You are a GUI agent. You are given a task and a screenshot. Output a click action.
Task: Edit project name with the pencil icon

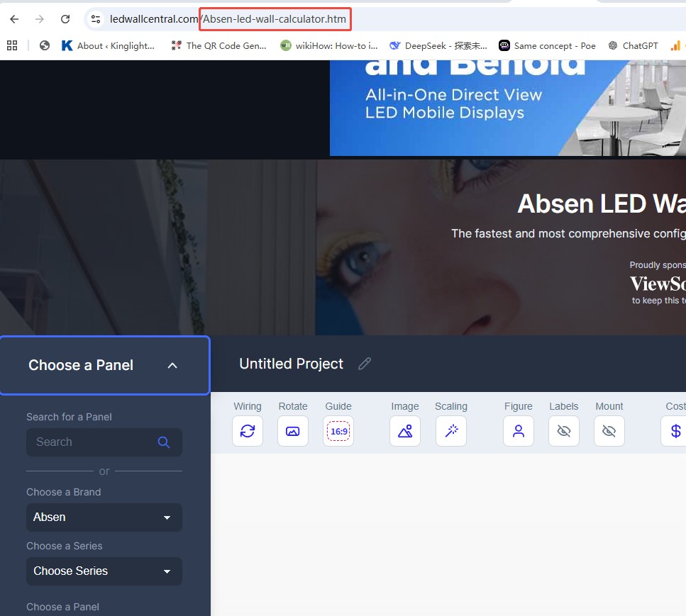click(365, 364)
